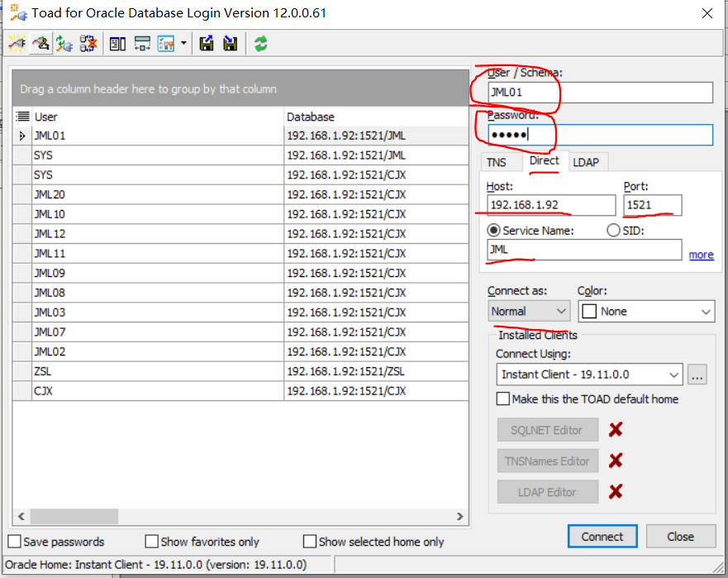
Task: Click the green arrows plug connection icon
Action: coord(64,44)
